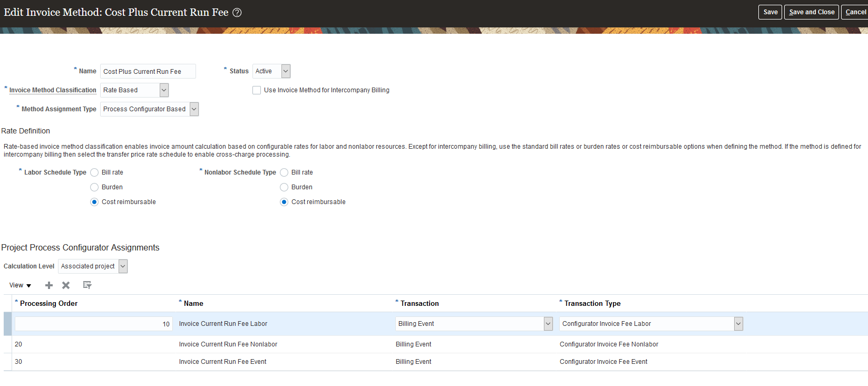This screenshot has height=386, width=868.
Task: Select Burden for Nonlabor Schedule Type
Action: (284, 187)
